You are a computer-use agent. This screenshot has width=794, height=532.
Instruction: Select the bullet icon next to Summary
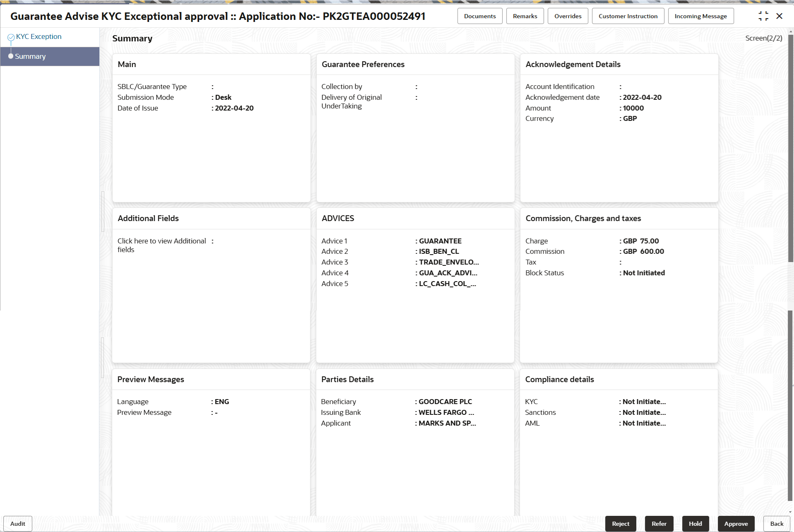pos(10,56)
